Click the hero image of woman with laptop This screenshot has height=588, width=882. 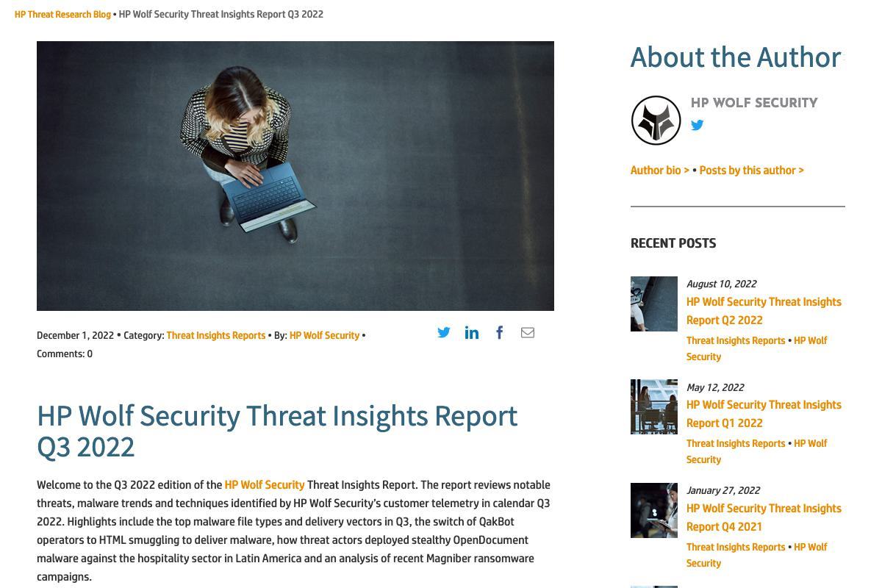click(x=295, y=176)
